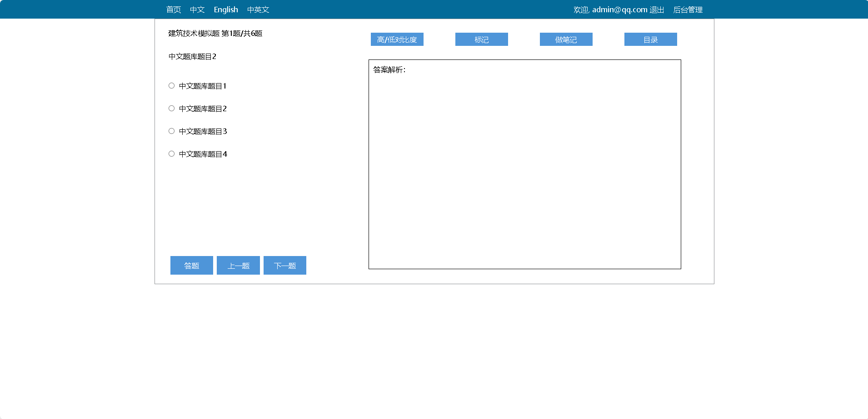Open the 目录 catalog button

(x=651, y=39)
